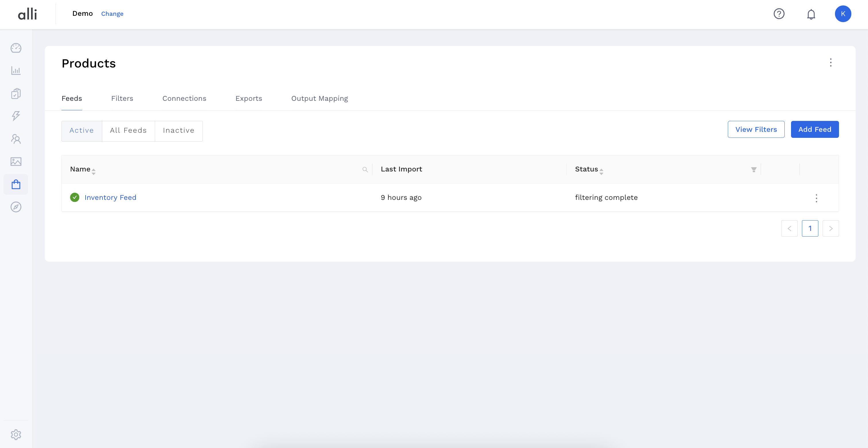Open Products page three-dot menu
This screenshot has height=448, width=868.
pos(831,63)
